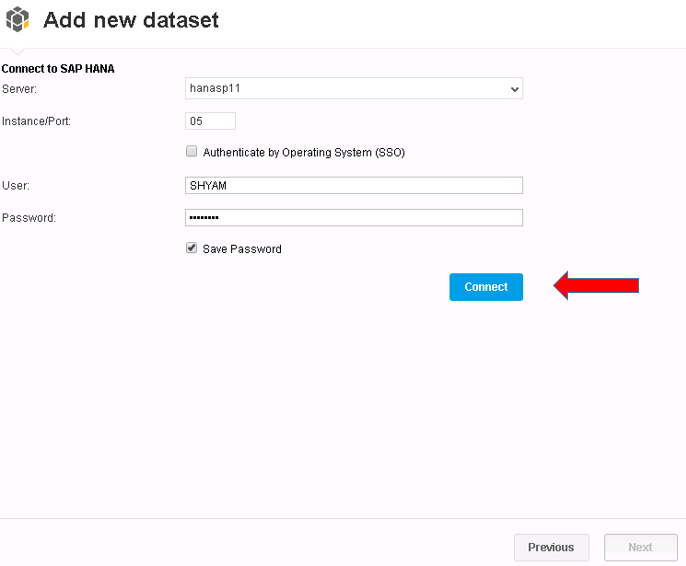Click the Server label
686x566 pixels.
click(19, 89)
